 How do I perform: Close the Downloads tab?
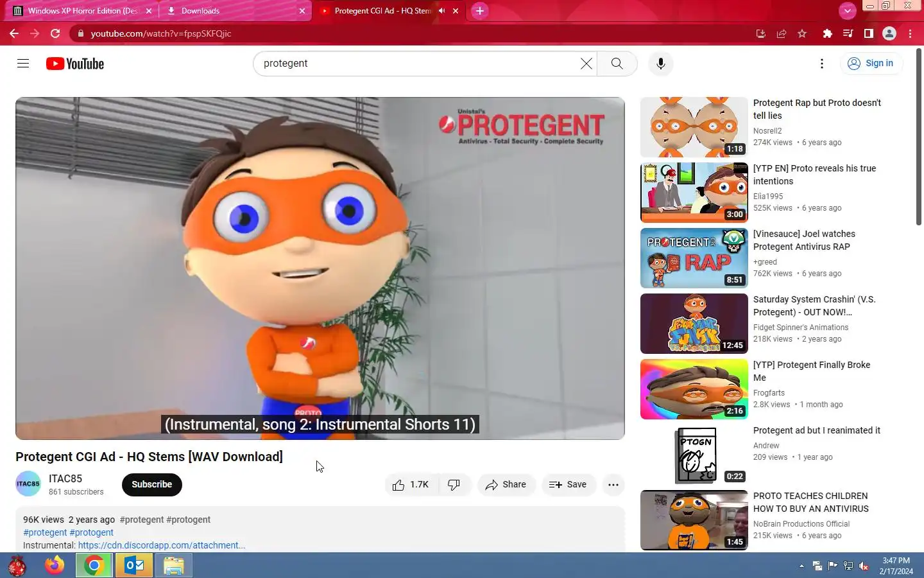click(x=302, y=11)
